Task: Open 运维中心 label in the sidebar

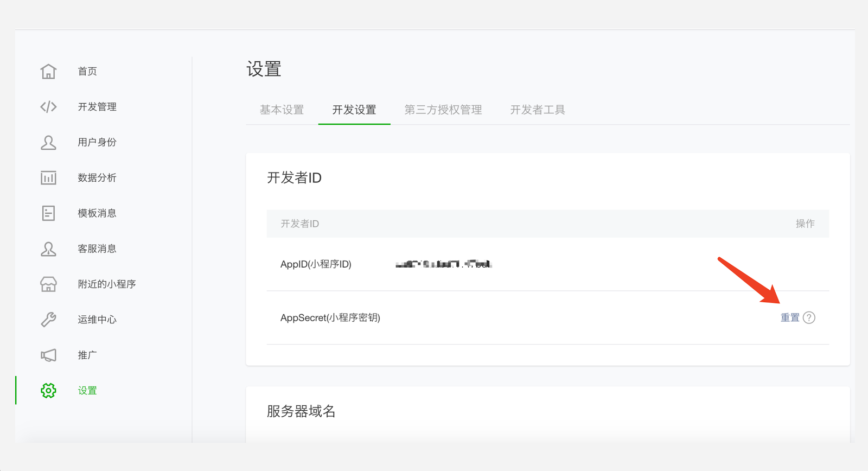Action: [97, 320]
